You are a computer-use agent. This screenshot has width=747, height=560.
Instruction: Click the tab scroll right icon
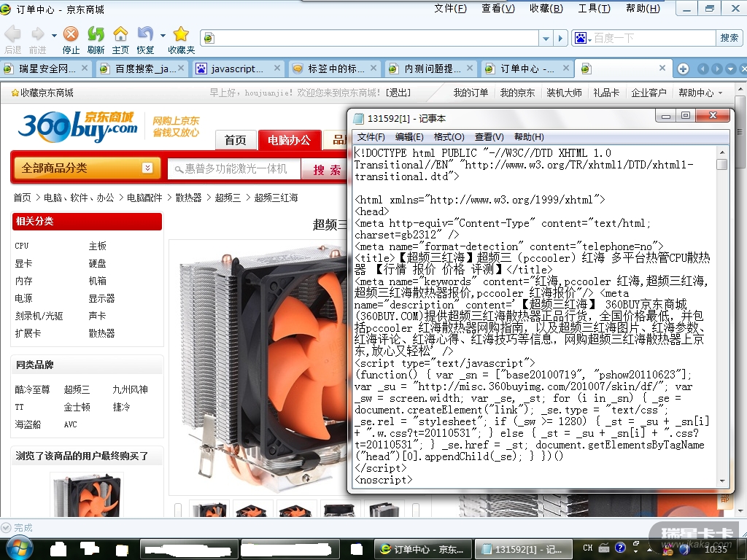pyautogui.click(x=716, y=69)
